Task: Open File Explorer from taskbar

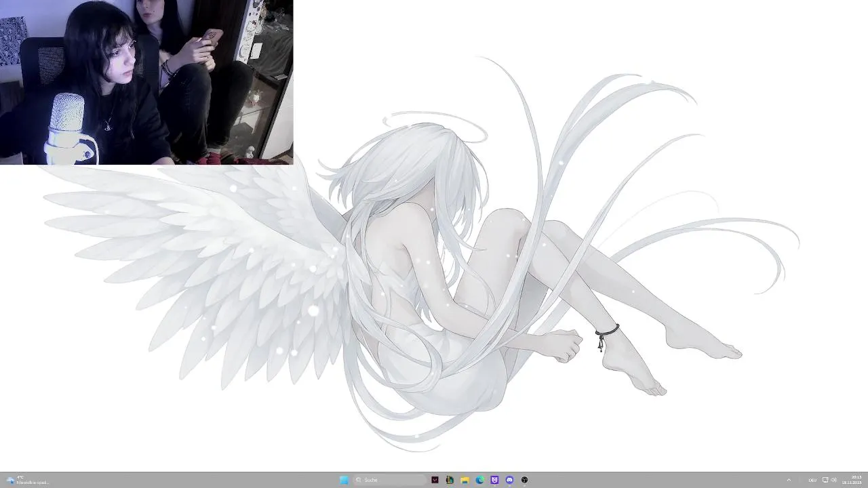Action: click(x=465, y=480)
